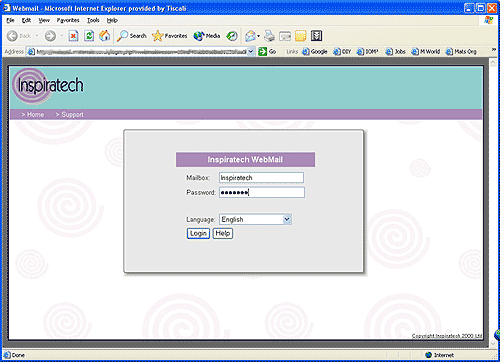Show more Links toolbar items chevron
This screenshot has height=362, width=500.
point(494,50)
